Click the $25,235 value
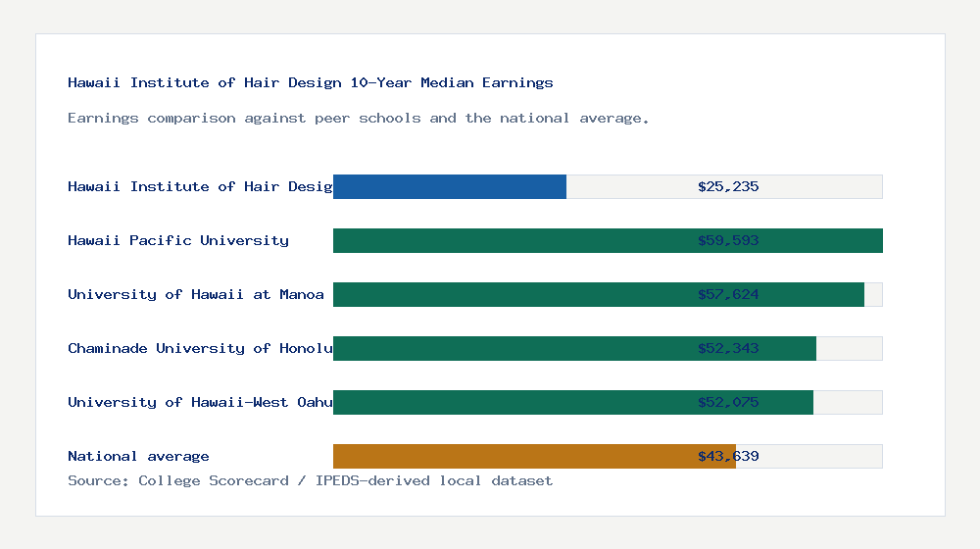The height and width of the screenshot is (549, 980). point(728,186)
